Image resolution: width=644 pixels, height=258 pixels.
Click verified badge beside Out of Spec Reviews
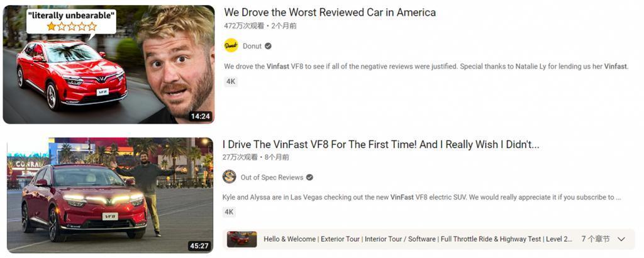[309, 177]
